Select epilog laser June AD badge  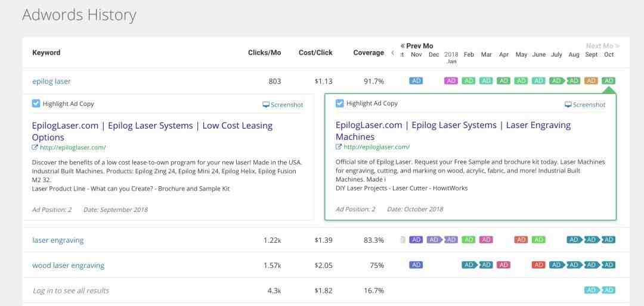[538, 81]
